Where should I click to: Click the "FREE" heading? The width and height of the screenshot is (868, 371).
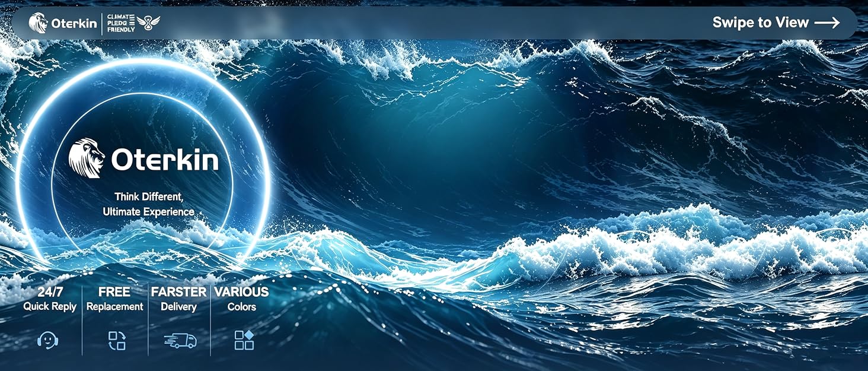114,292
